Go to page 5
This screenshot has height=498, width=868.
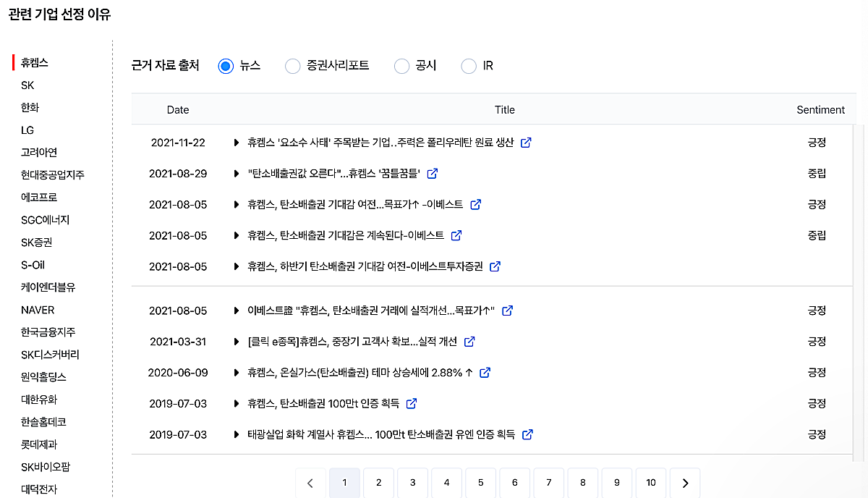pyautogui.click(x=480, y=483)
